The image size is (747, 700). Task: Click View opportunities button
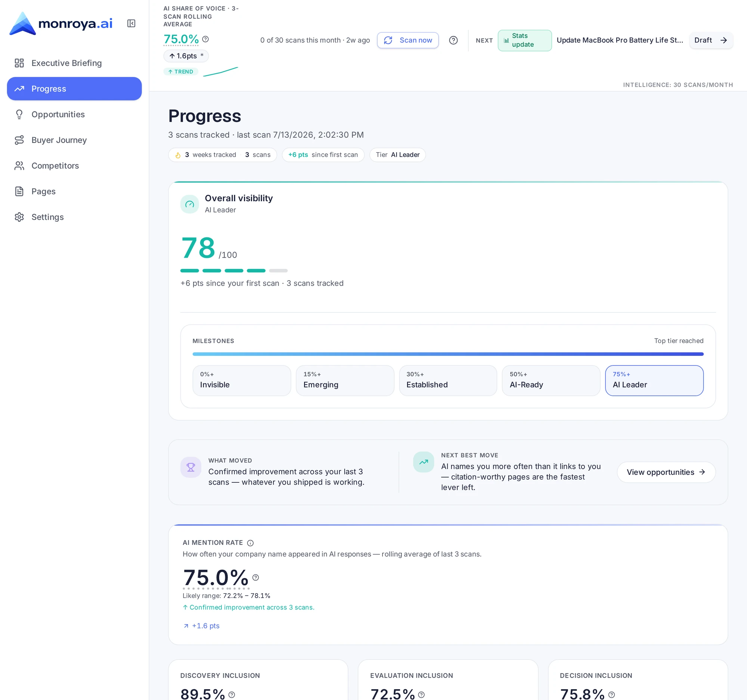click(x=666, y=472)
